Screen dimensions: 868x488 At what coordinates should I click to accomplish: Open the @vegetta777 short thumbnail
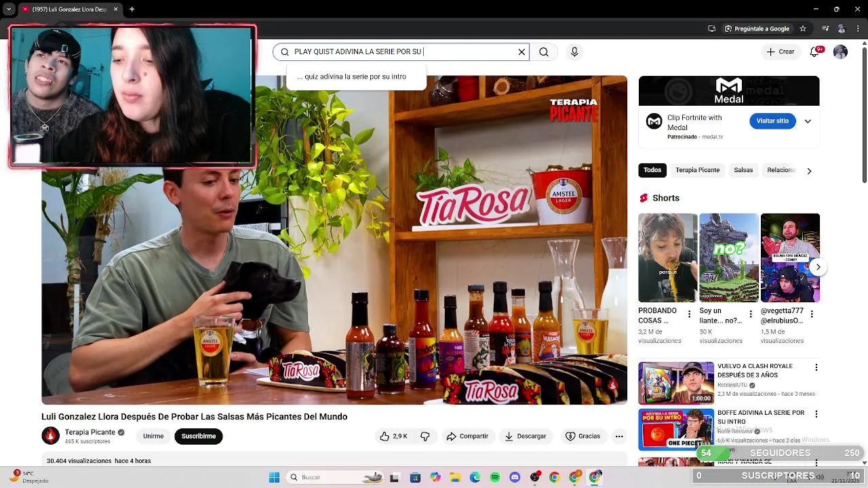(790, 258)
